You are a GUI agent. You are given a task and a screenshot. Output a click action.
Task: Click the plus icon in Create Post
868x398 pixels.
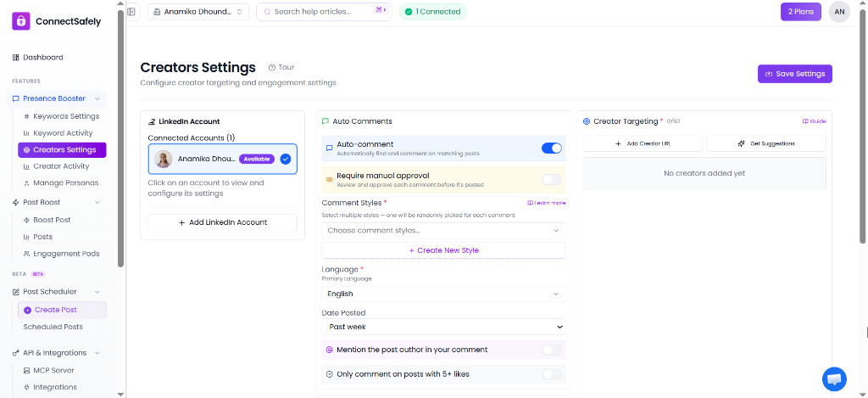click(28, 311)
